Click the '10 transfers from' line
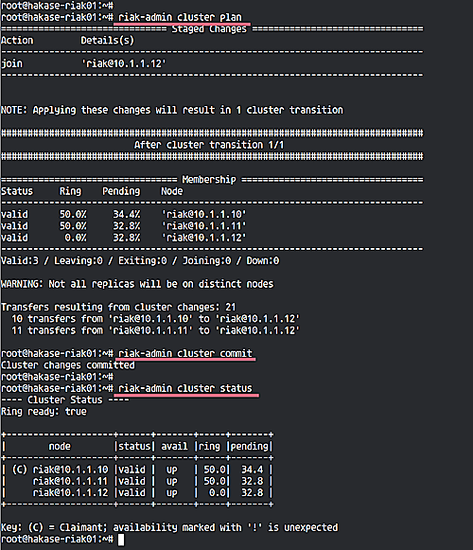473x550 pixels. click(x=155, y=319)
